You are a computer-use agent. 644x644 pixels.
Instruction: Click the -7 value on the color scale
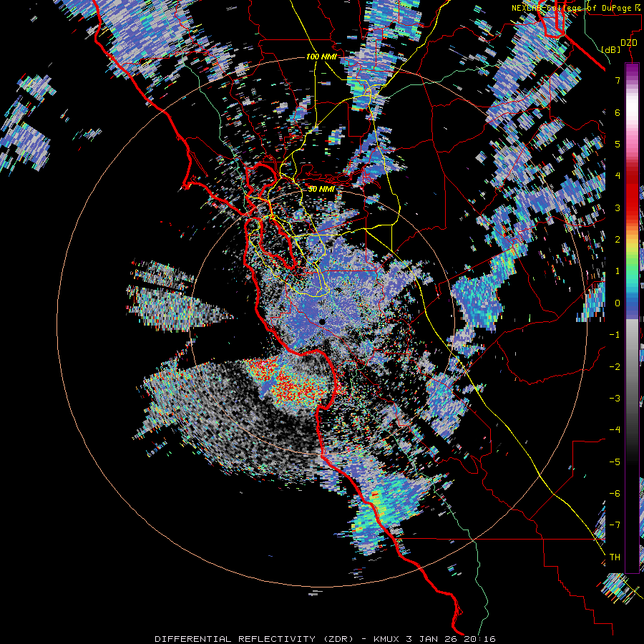pos(615,525)
